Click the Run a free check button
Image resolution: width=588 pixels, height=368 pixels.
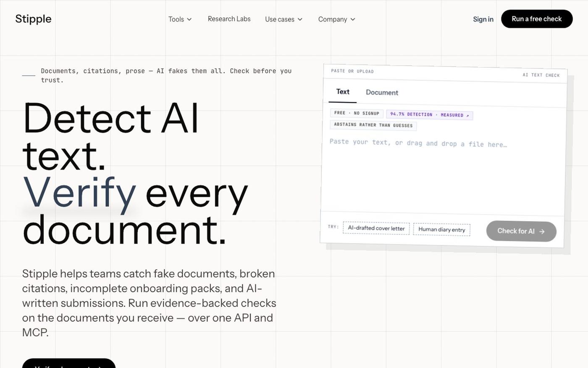click(537, 19)
